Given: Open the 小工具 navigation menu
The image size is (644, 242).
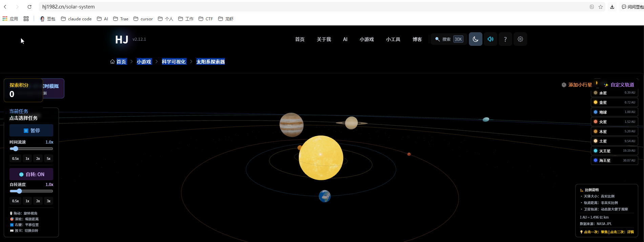Looking at the screenshot, I should 393,39.
